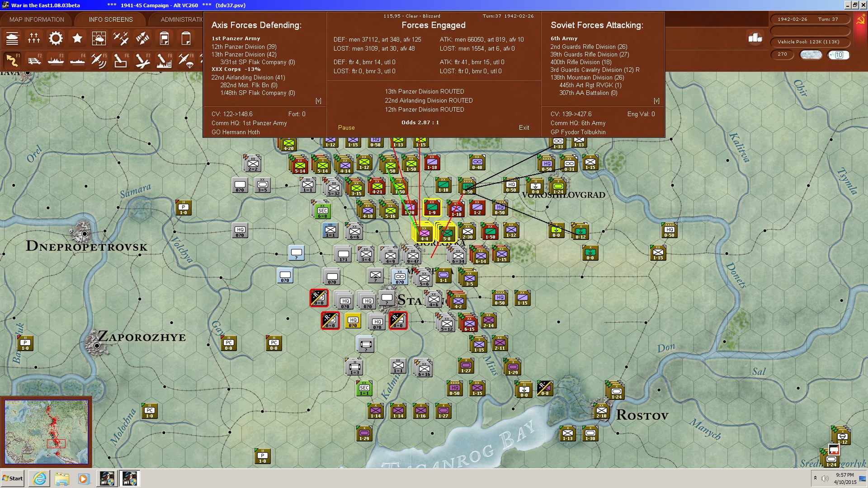Click 13th Panzer Division (42) in defenders
The height and width of the screenshot is (488, 868).
pos(244,55)
